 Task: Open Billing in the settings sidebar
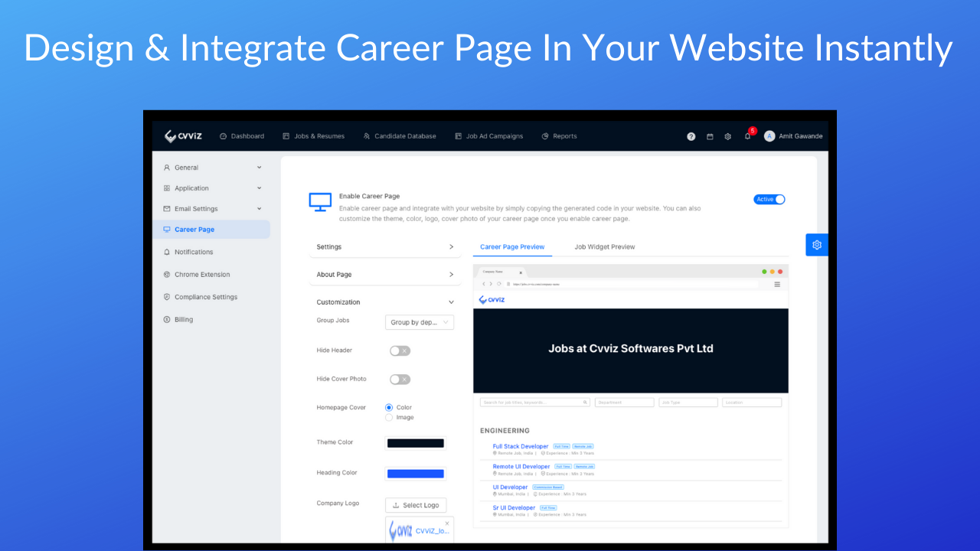[x=183, y=320]
